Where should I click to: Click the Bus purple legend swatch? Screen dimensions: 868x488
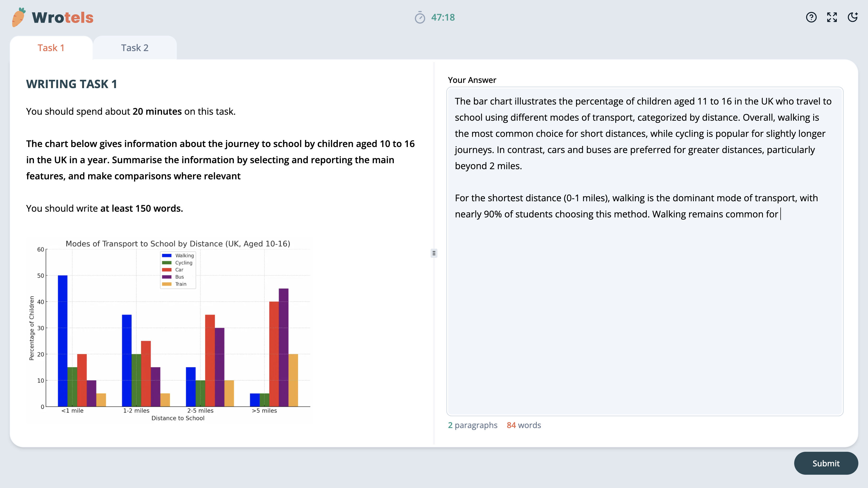(x=167, y=277)
